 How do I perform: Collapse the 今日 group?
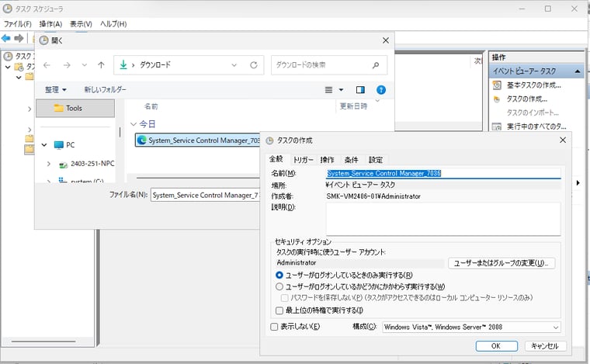tap(133, 124)
